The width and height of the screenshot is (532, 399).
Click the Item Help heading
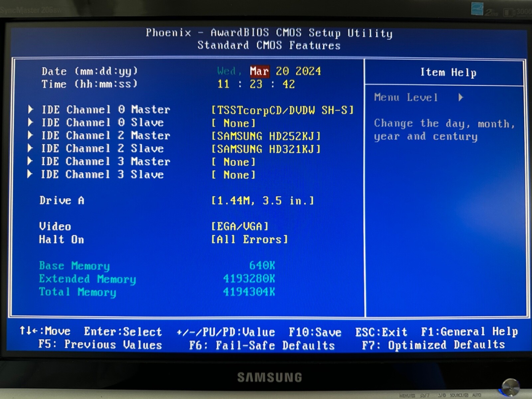coord(448,72)
